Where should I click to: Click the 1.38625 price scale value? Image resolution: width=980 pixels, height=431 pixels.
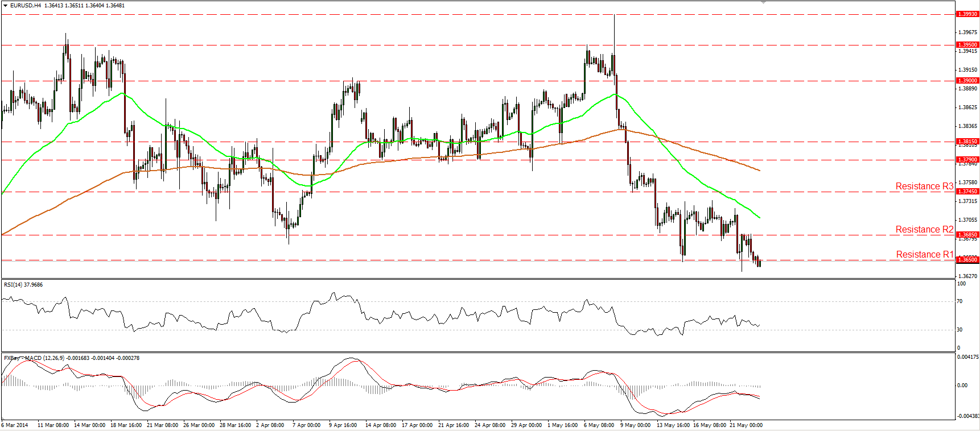pos(967,107)
